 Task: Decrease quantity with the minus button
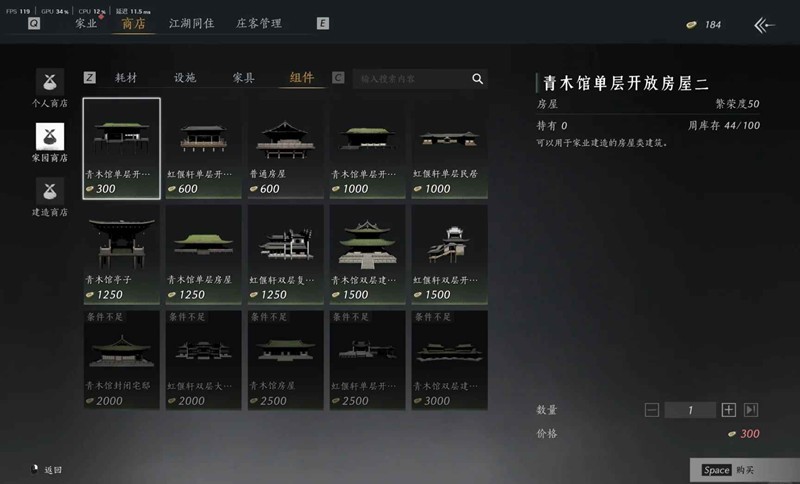[x=652, y=410]
